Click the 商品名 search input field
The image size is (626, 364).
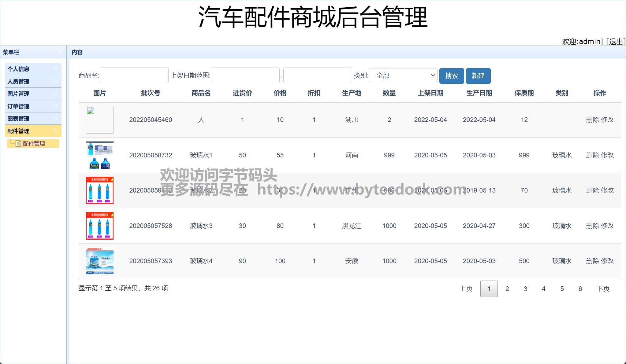134,75
